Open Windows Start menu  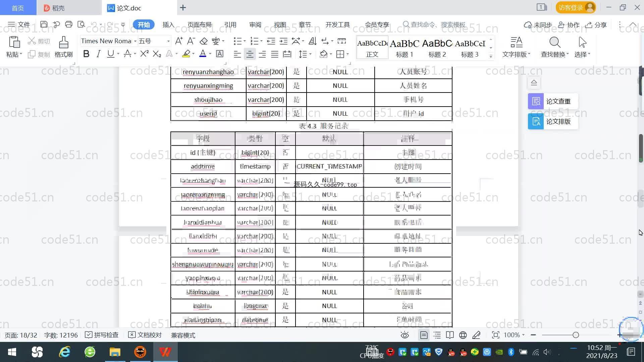point(12,352)
